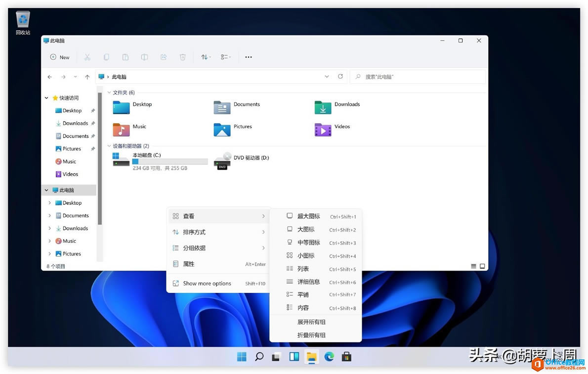Open the Layout and view options dropdown
The image size is (588, 374).
click(x=225, y=57)
